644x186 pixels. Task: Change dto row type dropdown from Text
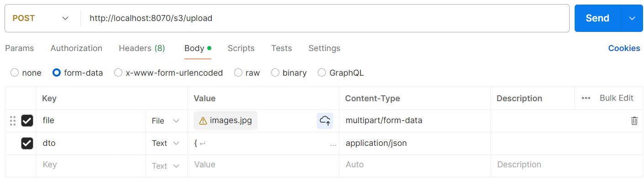pyautogui.click(x=166, y=144)
